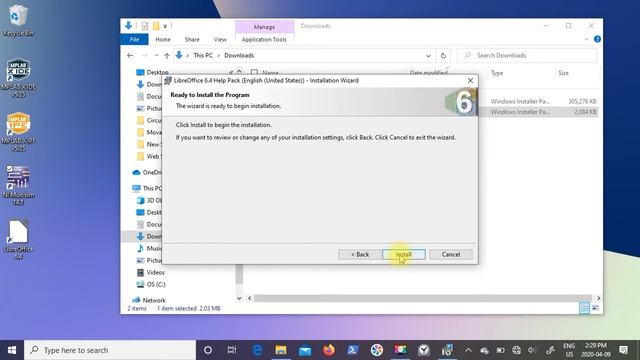Click This PC in the address path

coord(203,56)
